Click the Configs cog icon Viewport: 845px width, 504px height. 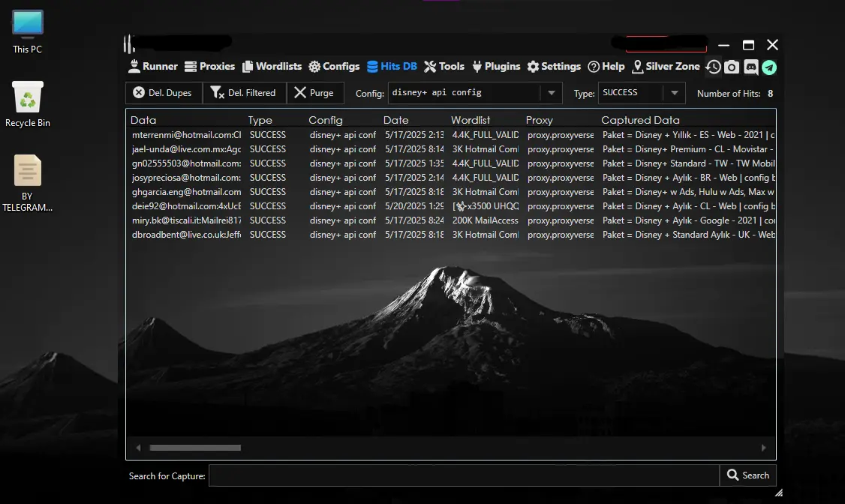[314, 67]
